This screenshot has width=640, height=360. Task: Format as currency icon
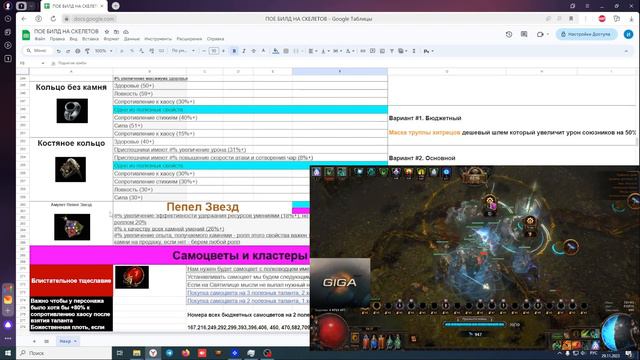click(x=122, y=51)
